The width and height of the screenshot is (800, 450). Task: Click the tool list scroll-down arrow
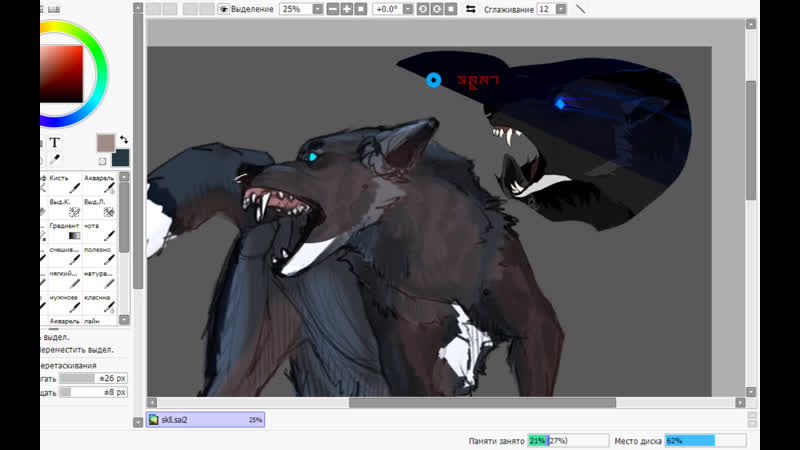pyautogui.click(x=124, y=320)
